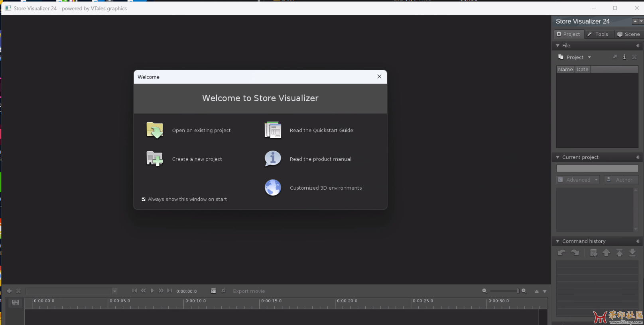
Task: Open an existing project icon
Action: point(155,130)
